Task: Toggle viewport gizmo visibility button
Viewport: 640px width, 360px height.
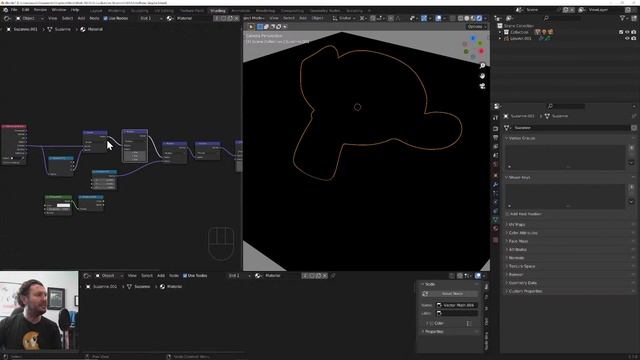Action: coord(424,18)
